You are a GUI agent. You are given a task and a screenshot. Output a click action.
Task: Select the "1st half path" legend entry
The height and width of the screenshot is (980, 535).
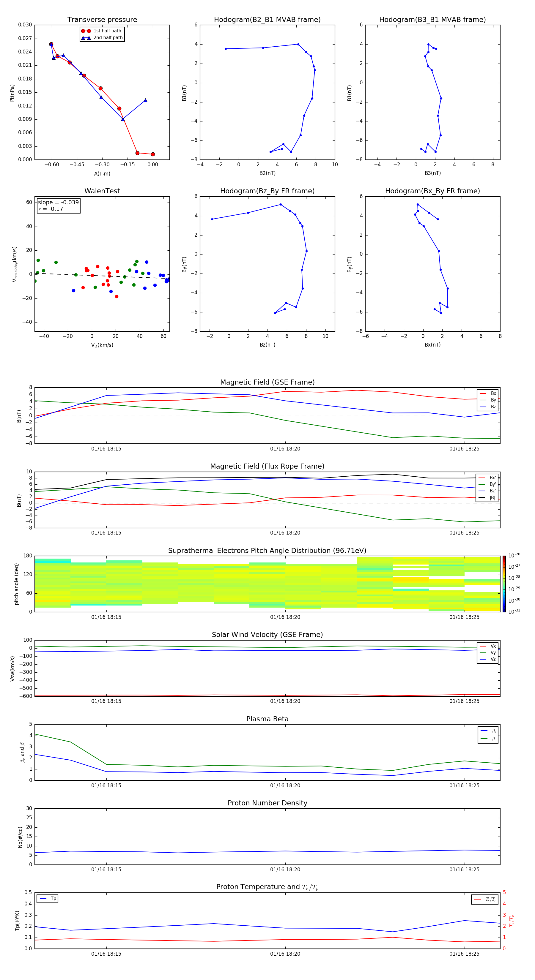tap(101, 31)
